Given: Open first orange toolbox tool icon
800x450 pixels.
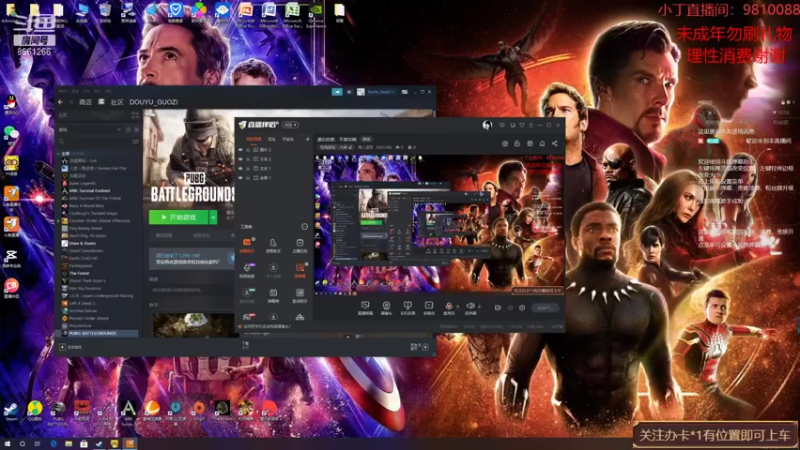Looking at the screenshot, I should pos(247,244).
